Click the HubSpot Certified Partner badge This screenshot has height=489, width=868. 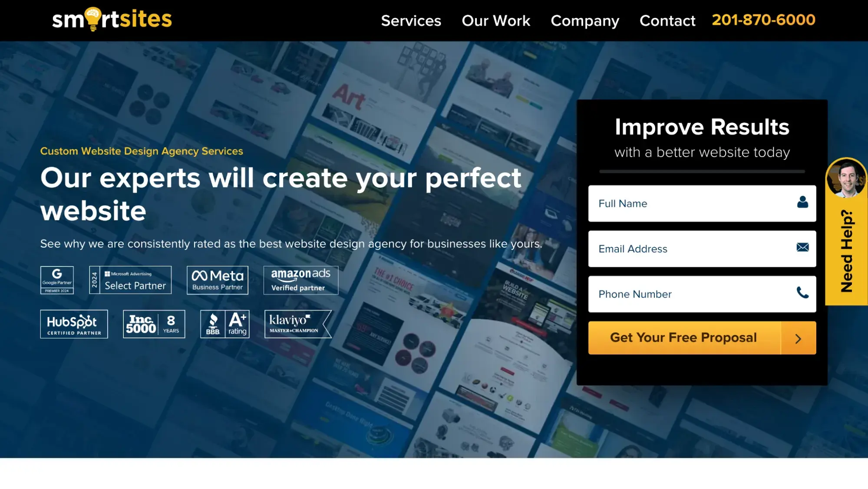73,323
